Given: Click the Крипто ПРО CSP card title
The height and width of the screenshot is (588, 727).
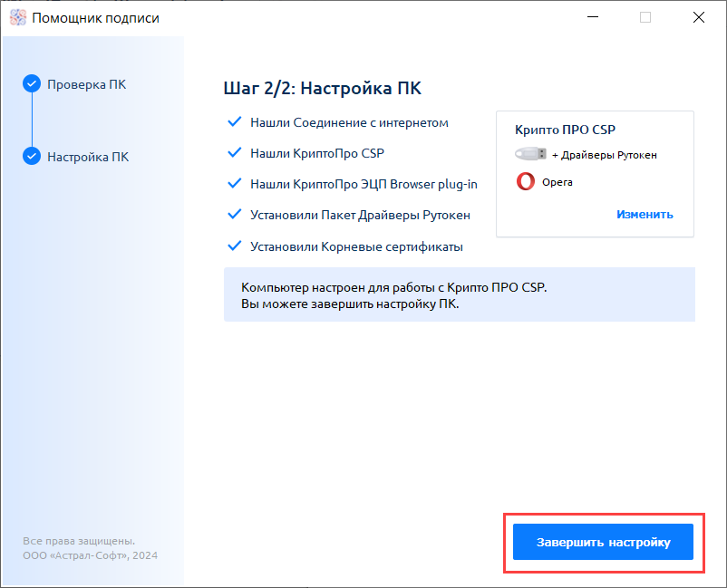Looking at the screenshot, I should pyautogui.click(x=565, y=130).
